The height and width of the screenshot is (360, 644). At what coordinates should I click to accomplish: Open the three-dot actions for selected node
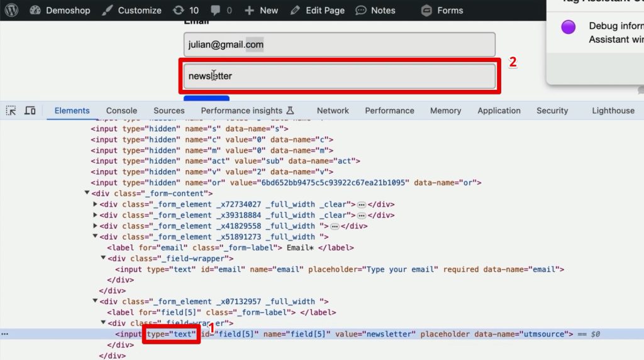tap(4, 334)
